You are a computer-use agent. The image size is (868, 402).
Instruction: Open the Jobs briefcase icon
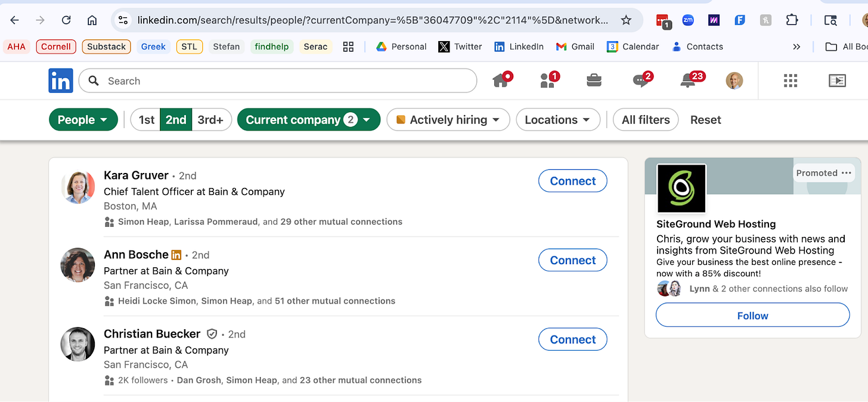594,81
